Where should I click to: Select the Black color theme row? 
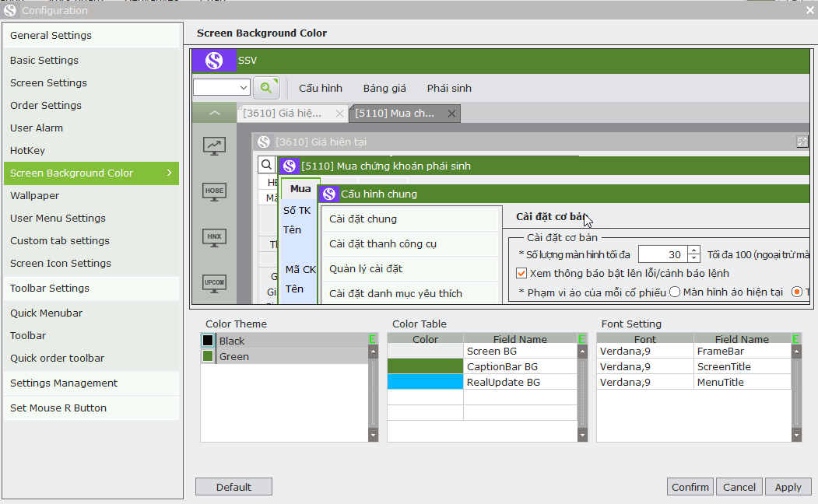point(285,341)
